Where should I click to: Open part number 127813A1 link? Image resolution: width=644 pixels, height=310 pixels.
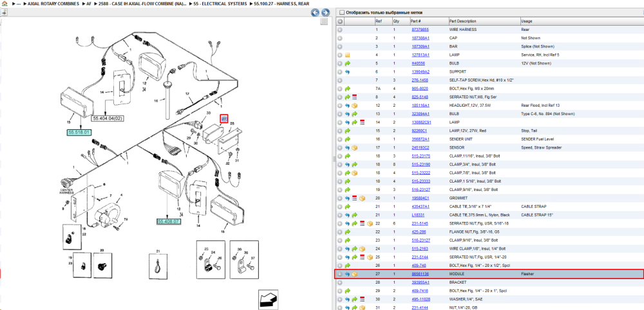(x=420, y=55)
